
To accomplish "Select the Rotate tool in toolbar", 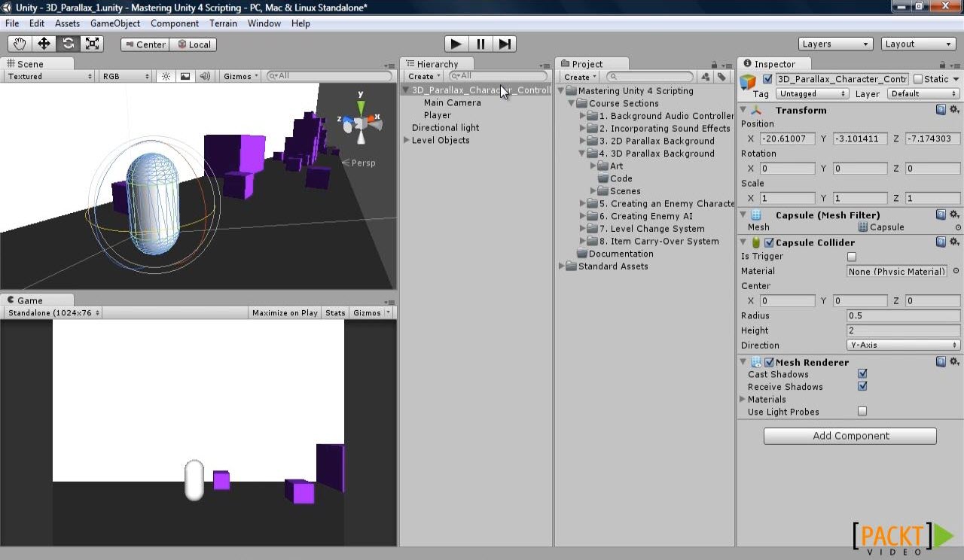I will click(68, 44).
